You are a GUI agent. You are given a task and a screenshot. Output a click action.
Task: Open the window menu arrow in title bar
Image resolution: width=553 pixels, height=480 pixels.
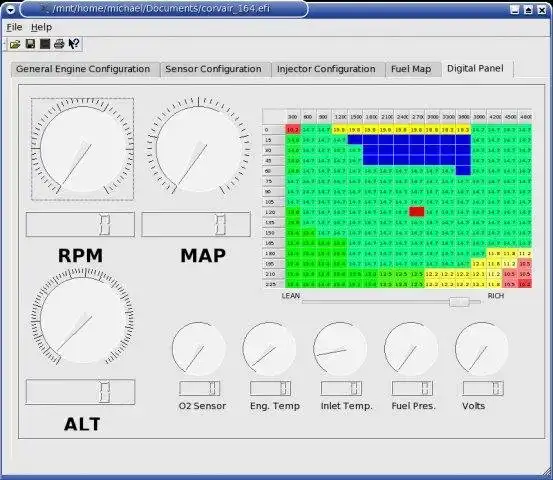point(11,10)
